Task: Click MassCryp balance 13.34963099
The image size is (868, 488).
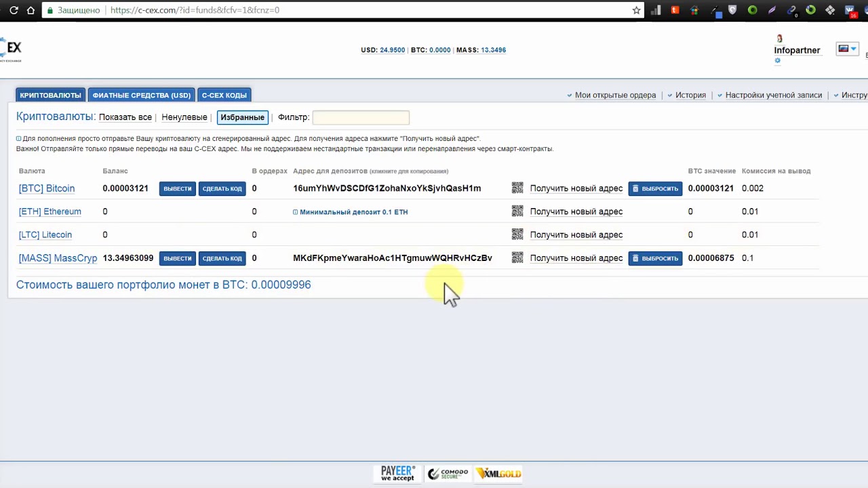Action: click(x=128, y=258)
